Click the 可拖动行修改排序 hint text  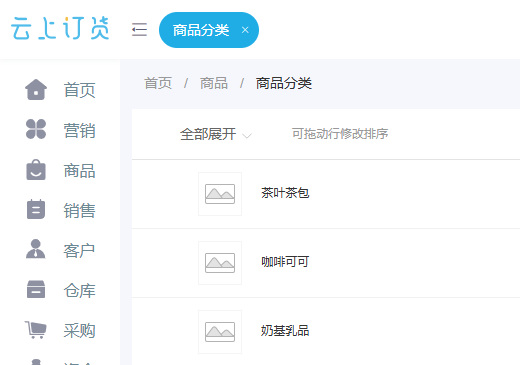340,134
